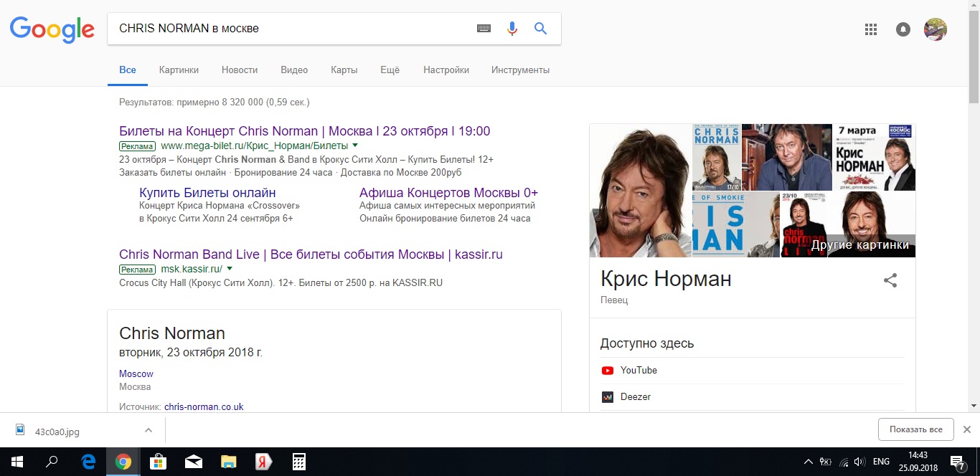Expand msk.kassir.ru ad URL dropdown arrow
980x476 pixels.
230,269
